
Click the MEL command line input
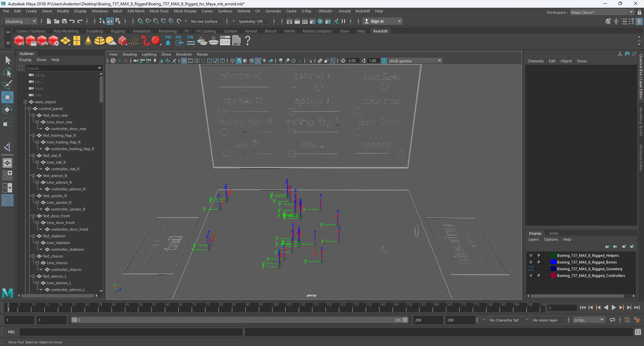(131, 332)
